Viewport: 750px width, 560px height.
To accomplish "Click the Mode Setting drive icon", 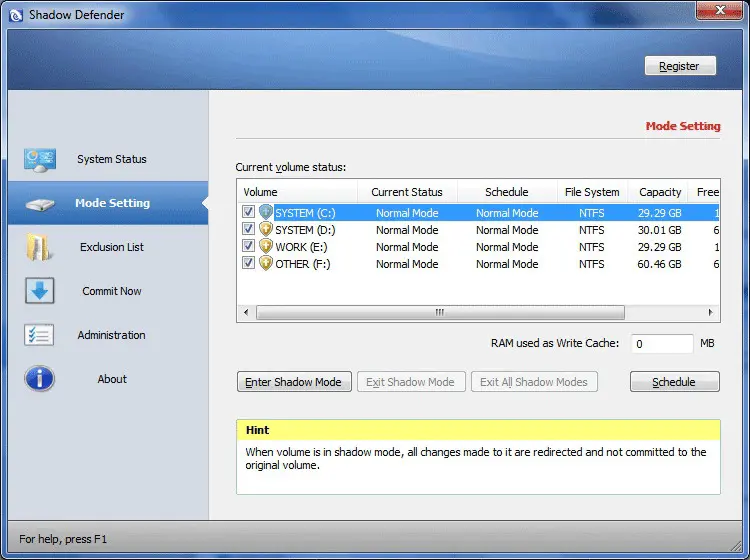I will pyautogui.click(x=40, y=205).
